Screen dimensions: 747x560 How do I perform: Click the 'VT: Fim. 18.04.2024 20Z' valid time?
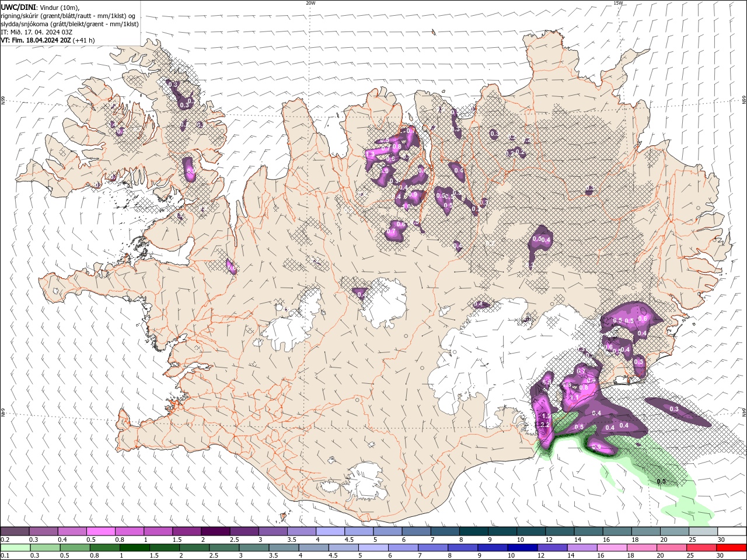click(x=36, y=40)
